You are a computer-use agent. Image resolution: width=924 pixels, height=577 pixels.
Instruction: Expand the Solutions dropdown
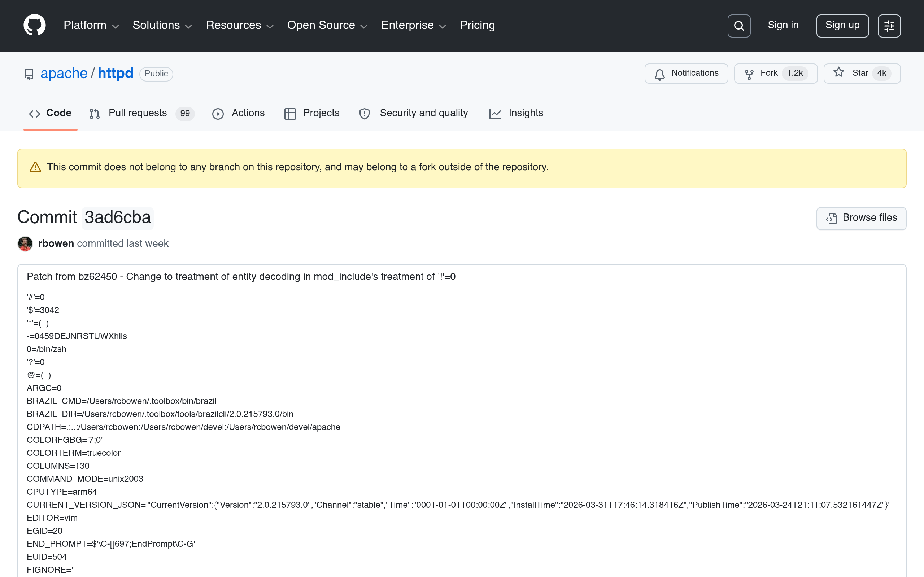tap(162, 25)
